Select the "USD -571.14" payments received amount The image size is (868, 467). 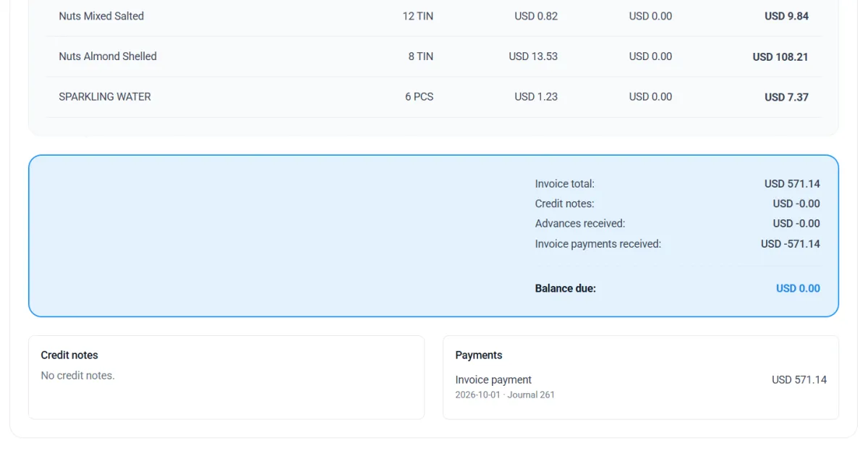[x=791, y=244]
